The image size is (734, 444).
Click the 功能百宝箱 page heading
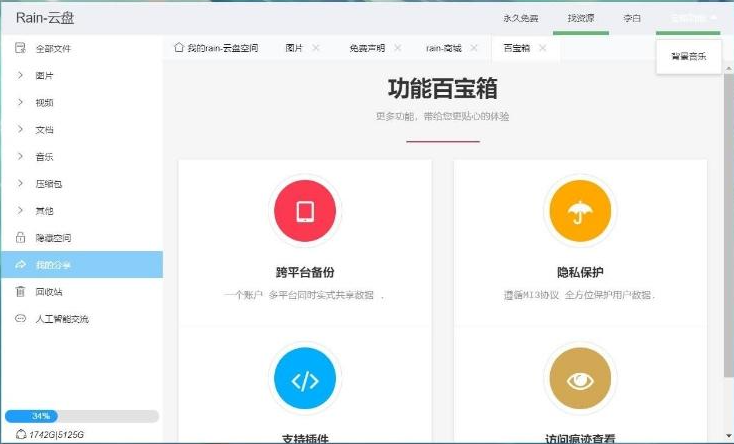(443, 89)
